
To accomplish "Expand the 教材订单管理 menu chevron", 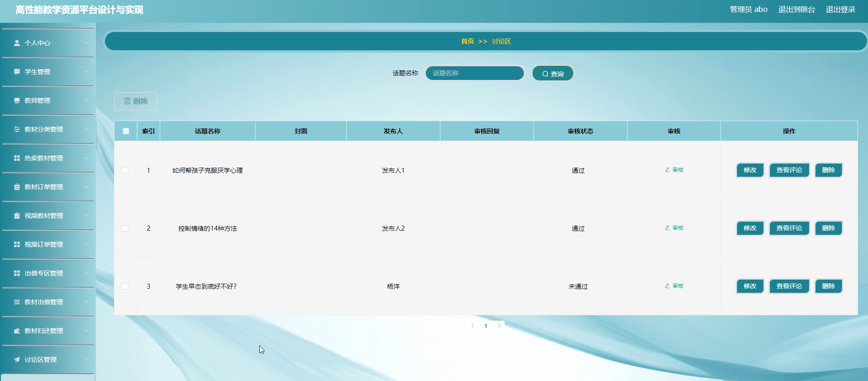I will coord(86,187).
